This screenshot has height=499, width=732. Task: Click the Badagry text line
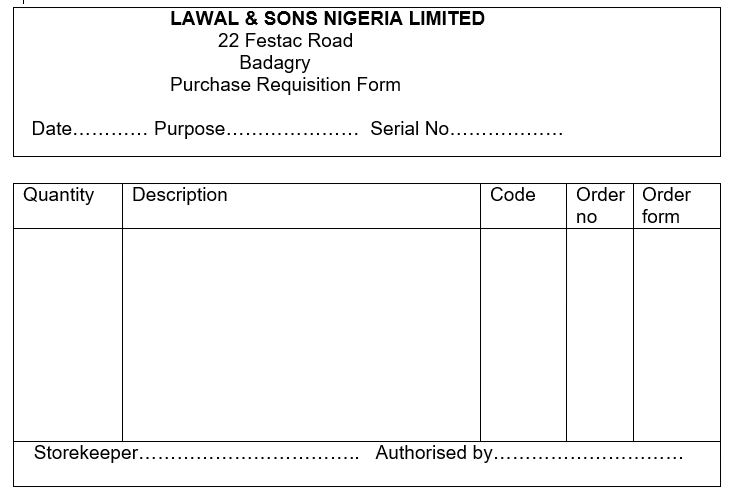point(274,63)
